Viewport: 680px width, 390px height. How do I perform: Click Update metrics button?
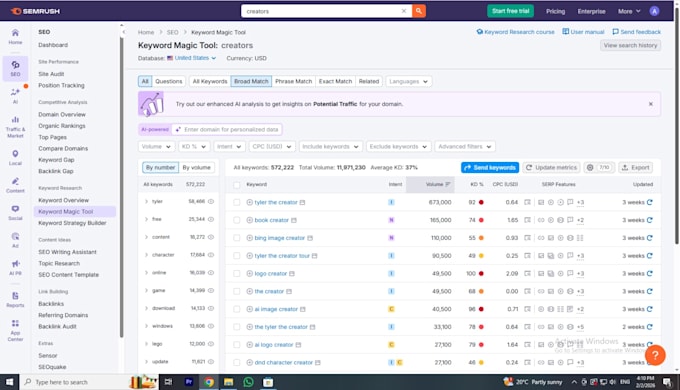552,167
